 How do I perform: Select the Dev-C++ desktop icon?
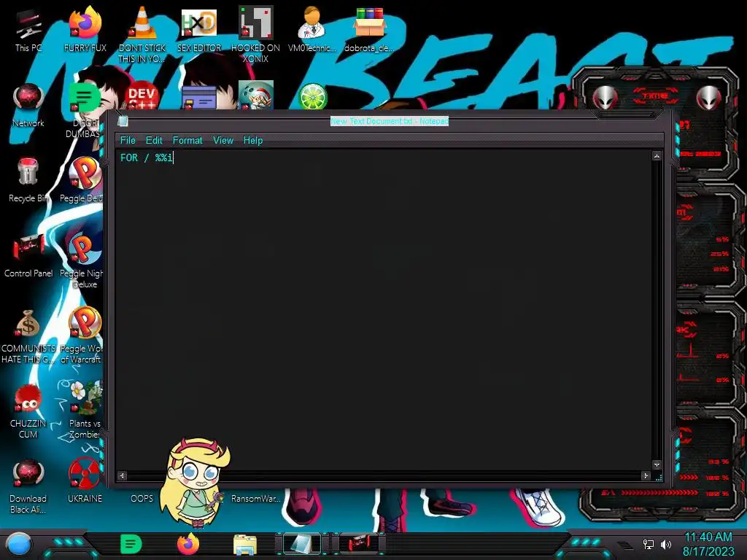142,96
